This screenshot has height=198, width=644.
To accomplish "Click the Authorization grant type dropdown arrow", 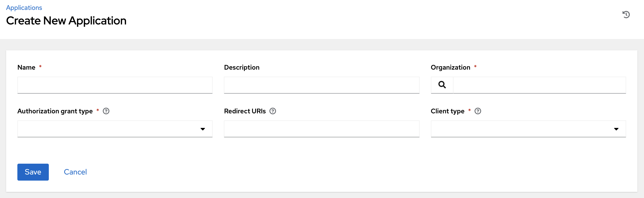I will (x=203, y=129).
